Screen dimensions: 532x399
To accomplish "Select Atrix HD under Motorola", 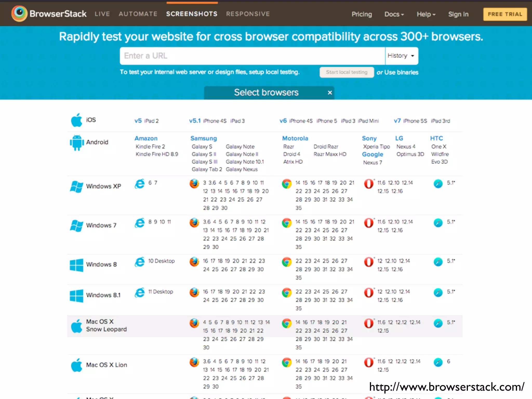I will [293, 162].
